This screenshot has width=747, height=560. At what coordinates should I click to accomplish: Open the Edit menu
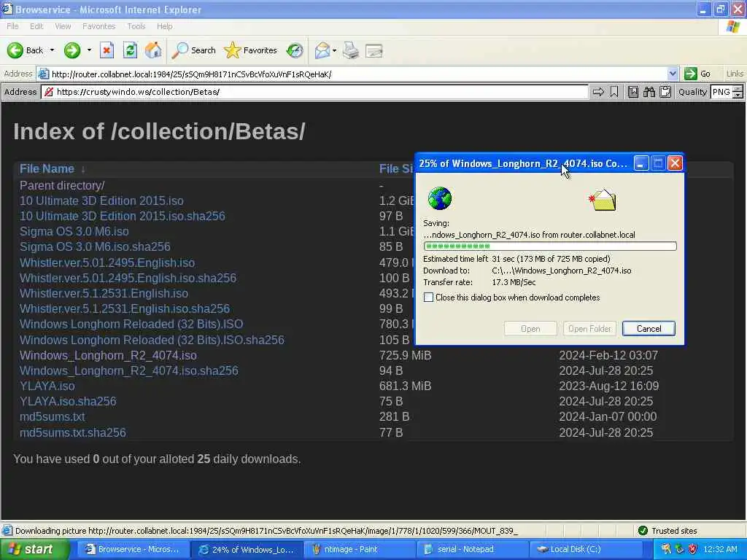pyautogui.click(x=36, y=26)
